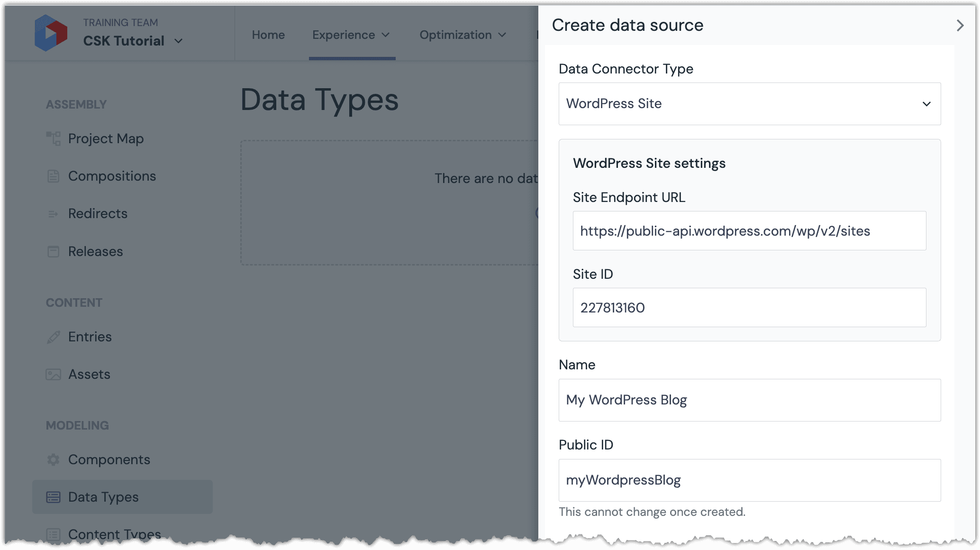980x550 pixels.
Task: Click the Components icon in sidebar
Action: click(53, 460)
